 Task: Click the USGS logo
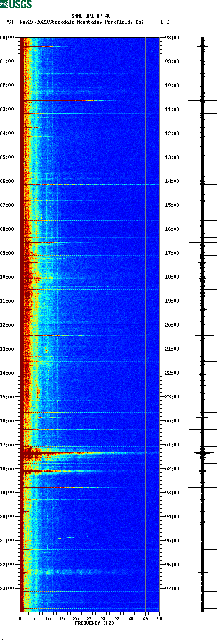point(16,4)
